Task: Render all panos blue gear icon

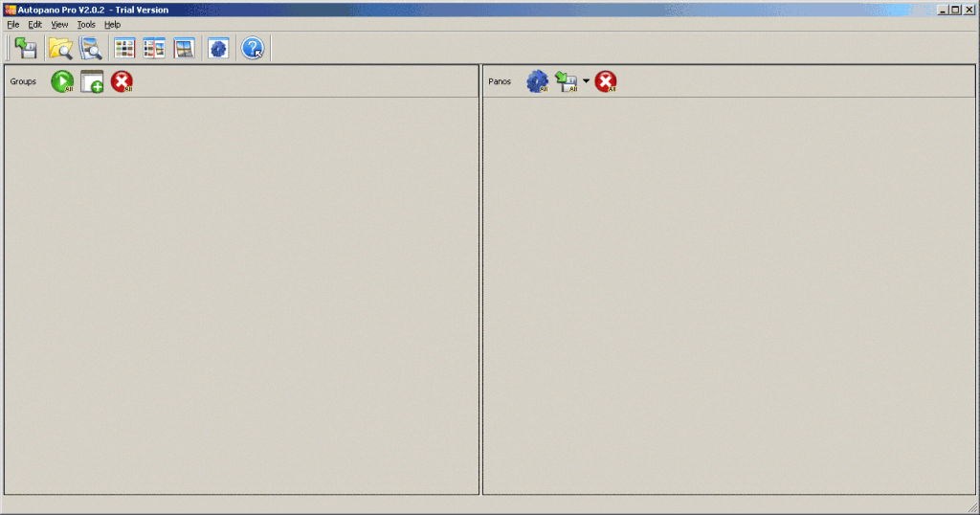Action: 538,81
